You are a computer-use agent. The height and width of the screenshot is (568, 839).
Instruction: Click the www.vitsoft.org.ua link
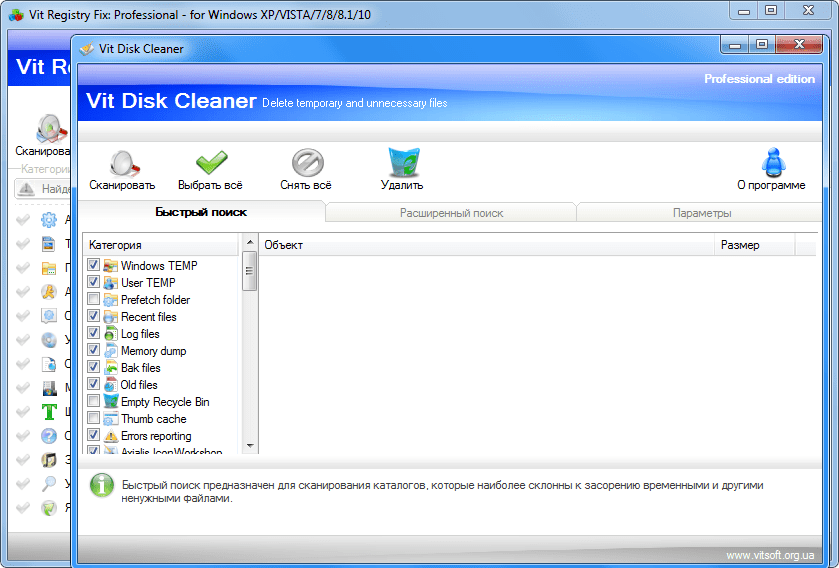pyautogui.click(x=770, y=555)
